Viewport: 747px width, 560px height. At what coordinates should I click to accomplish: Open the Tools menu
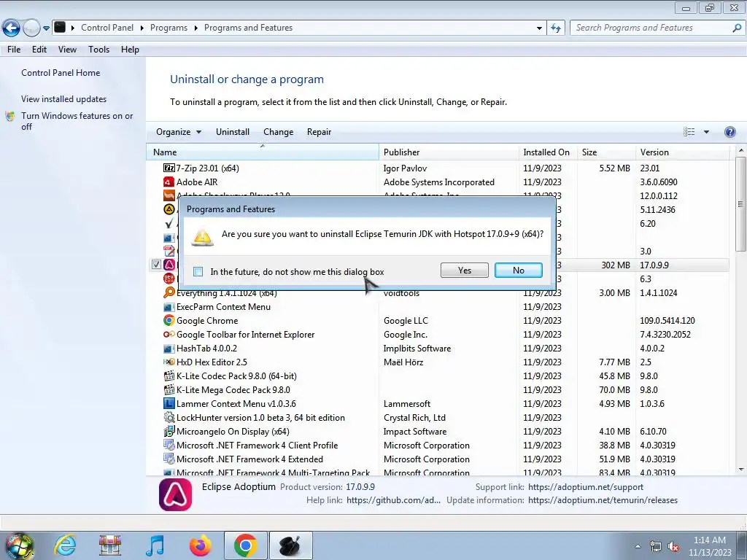(98, 50)
